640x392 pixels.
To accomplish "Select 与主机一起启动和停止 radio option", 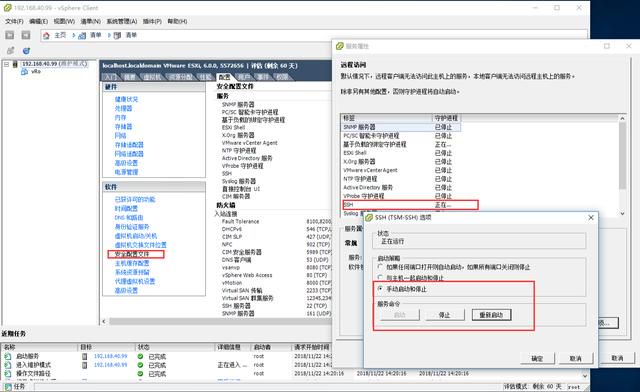I will click(380, 277).
